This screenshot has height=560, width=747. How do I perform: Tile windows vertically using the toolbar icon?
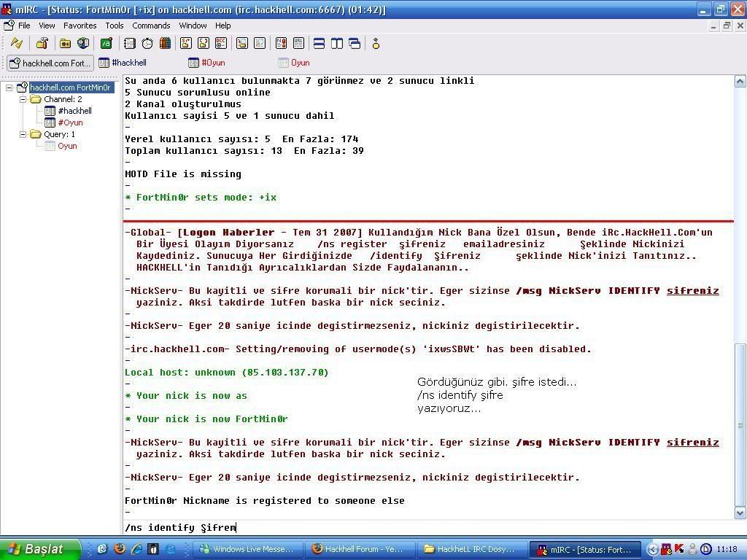click(337, 43)
